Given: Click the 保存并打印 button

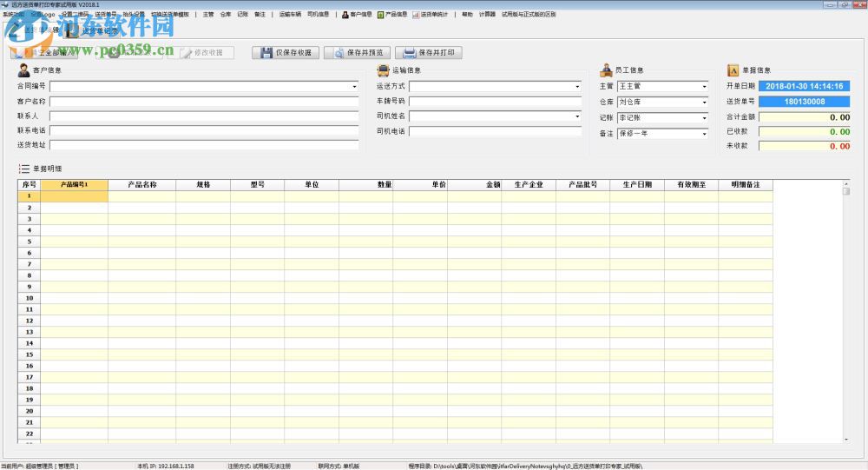Looking at the screenshot, I should [429, 53].
